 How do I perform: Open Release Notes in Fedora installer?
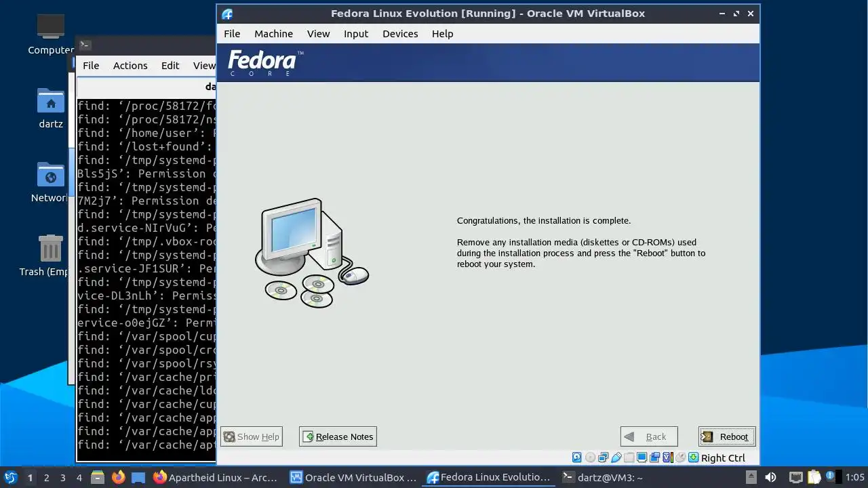click(x=338, y=436)
